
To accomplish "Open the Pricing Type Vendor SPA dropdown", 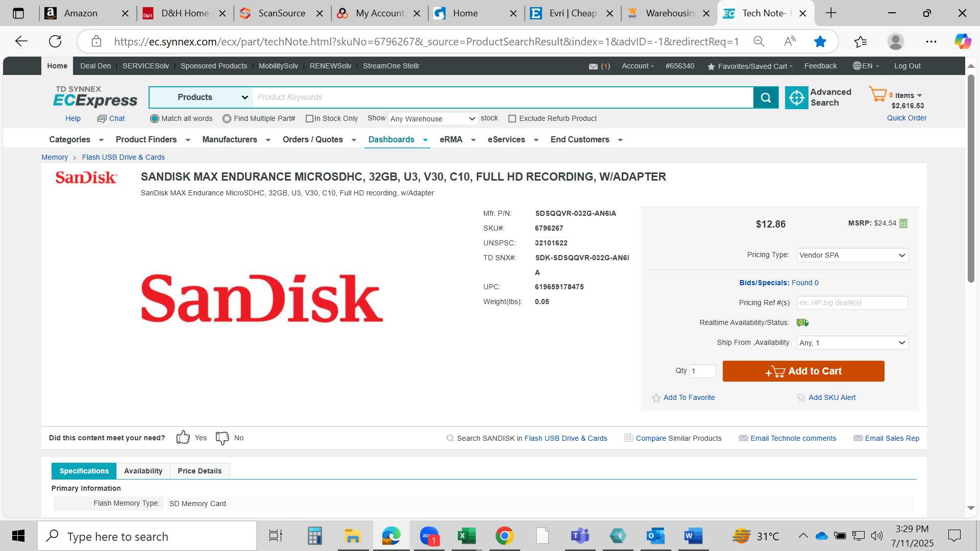I will [x=852, y=255].
